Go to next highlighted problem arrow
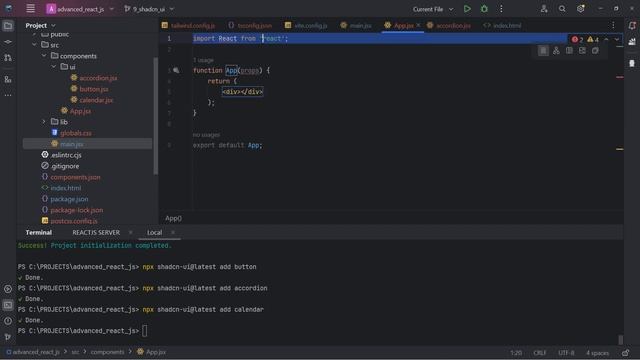 [x=616, y=40]
